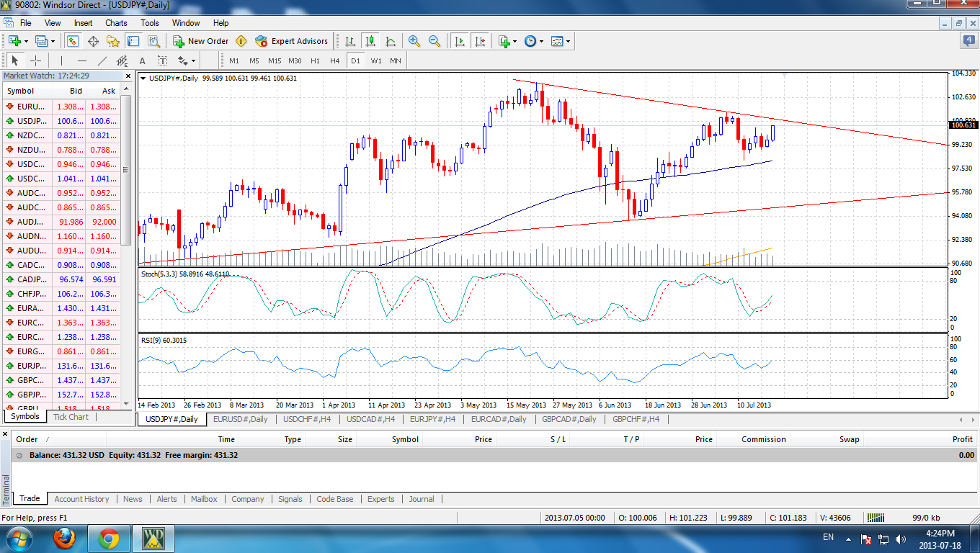Viewport: 980px width, 553px height.
Task: Click the connection status bars icon
Action: 876,517
